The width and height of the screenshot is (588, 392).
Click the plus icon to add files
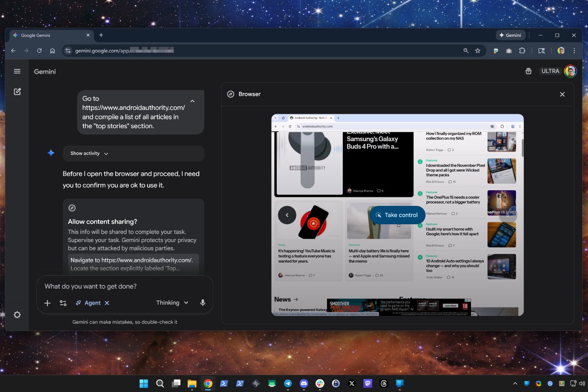47,303
